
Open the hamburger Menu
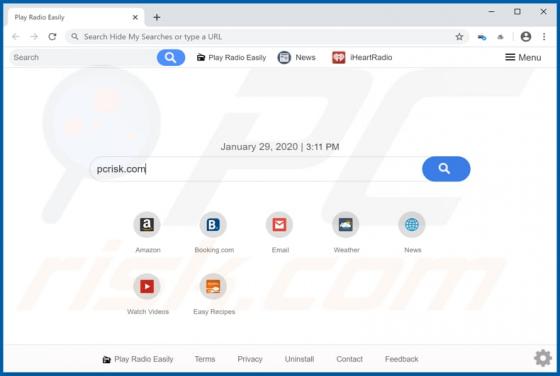[523, 57]
